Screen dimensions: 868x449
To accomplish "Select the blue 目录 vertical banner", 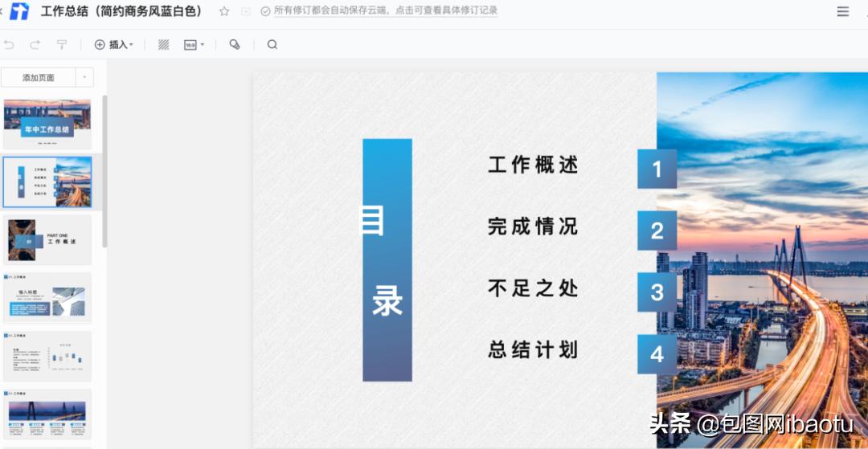I will point(387,260).
